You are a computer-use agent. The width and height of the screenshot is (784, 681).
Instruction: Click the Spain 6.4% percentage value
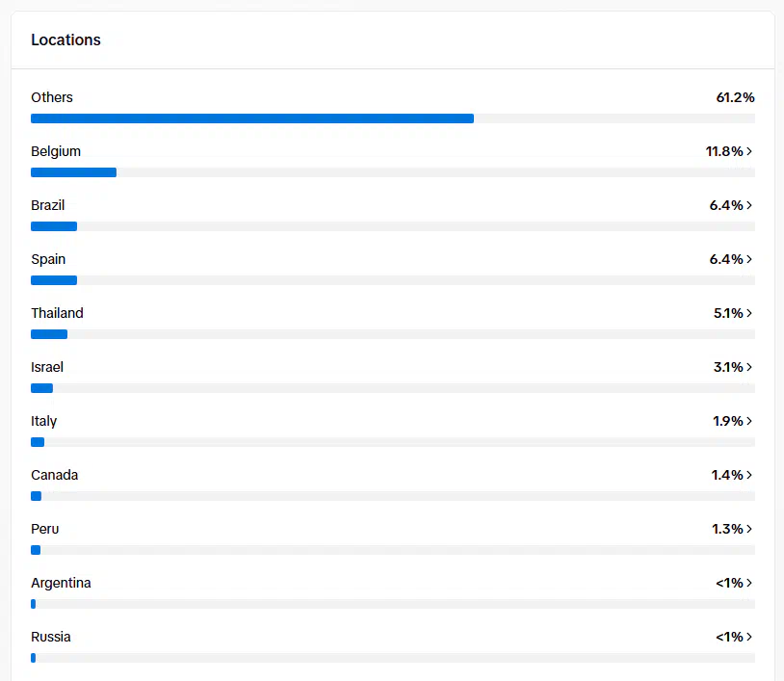[x=725, y=259]
